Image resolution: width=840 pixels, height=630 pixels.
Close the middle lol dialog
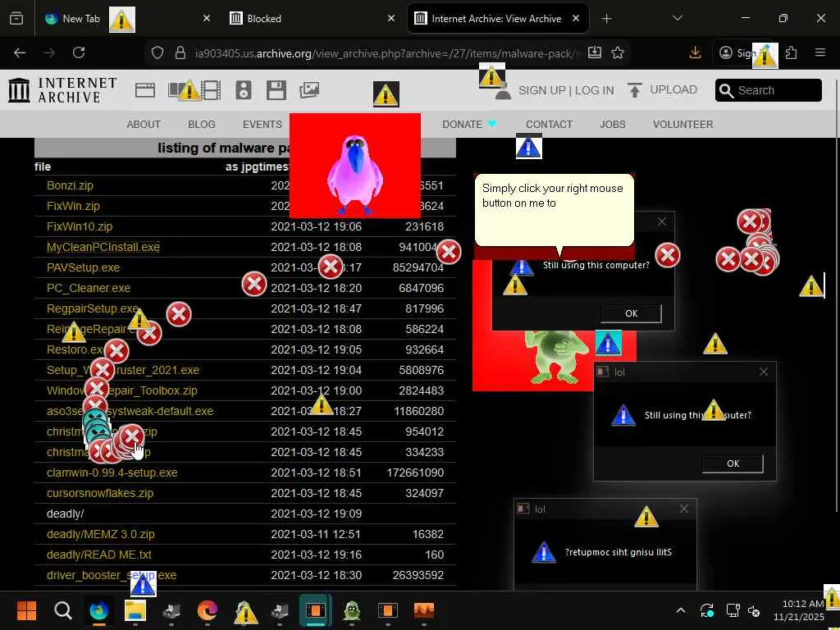pyautogui.click(x=764, y=372)
